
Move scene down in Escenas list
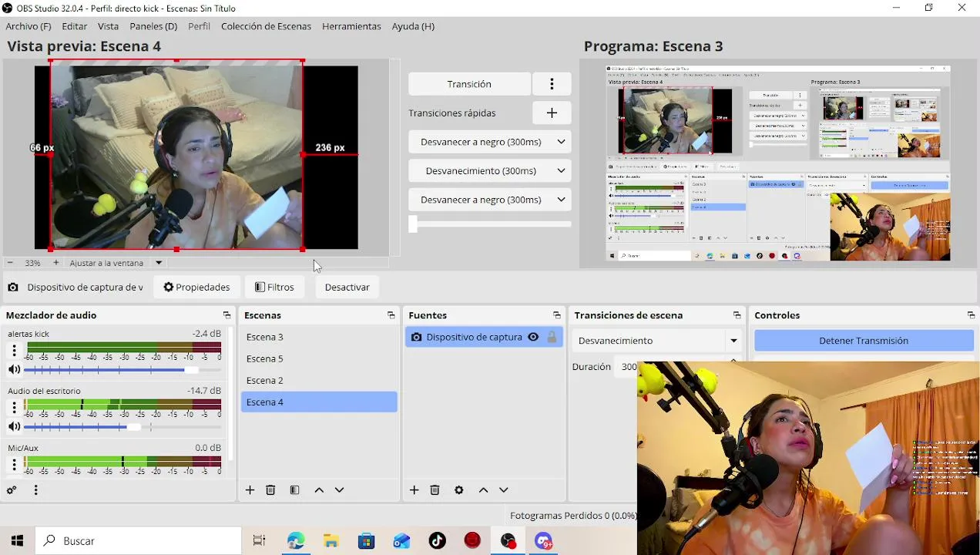[x=339, y=490]
